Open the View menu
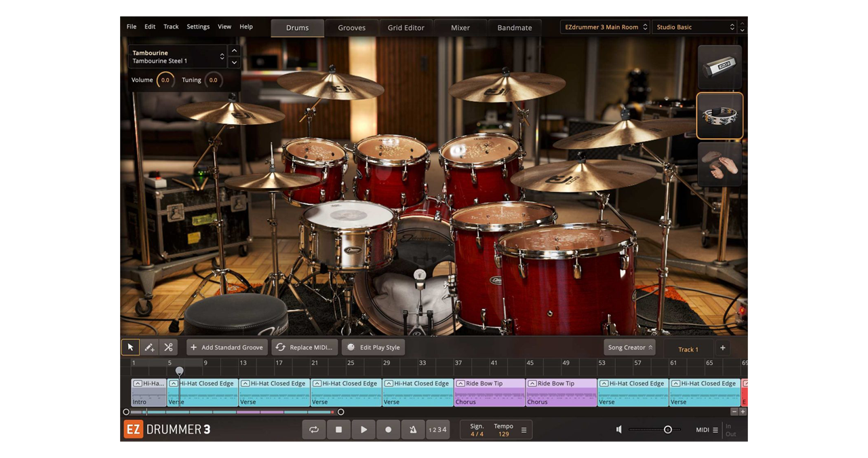 coord(224,26)
